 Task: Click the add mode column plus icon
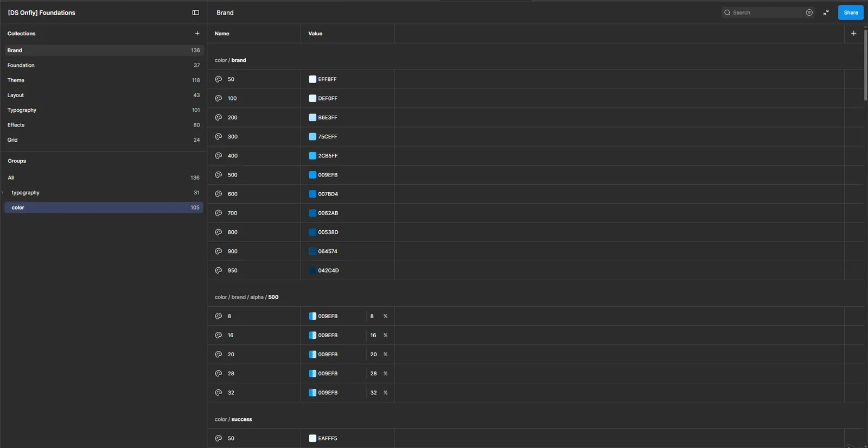pyautogui.click(x=853, y=33)
